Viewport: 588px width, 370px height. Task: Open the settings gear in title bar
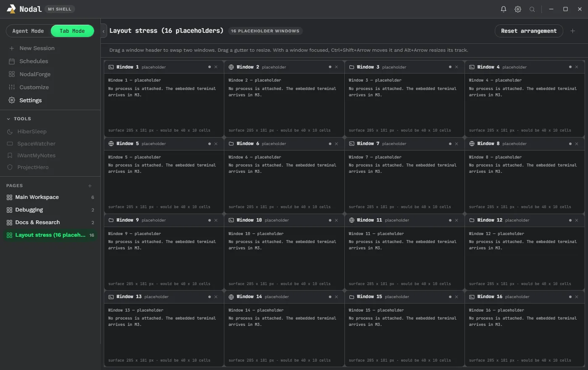[x=518, y=9]
